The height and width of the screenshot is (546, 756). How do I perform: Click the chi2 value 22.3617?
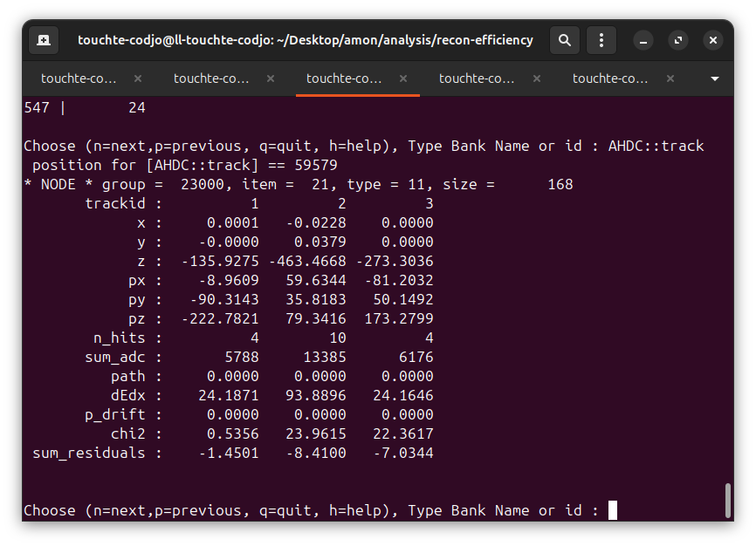click(403, 434)
